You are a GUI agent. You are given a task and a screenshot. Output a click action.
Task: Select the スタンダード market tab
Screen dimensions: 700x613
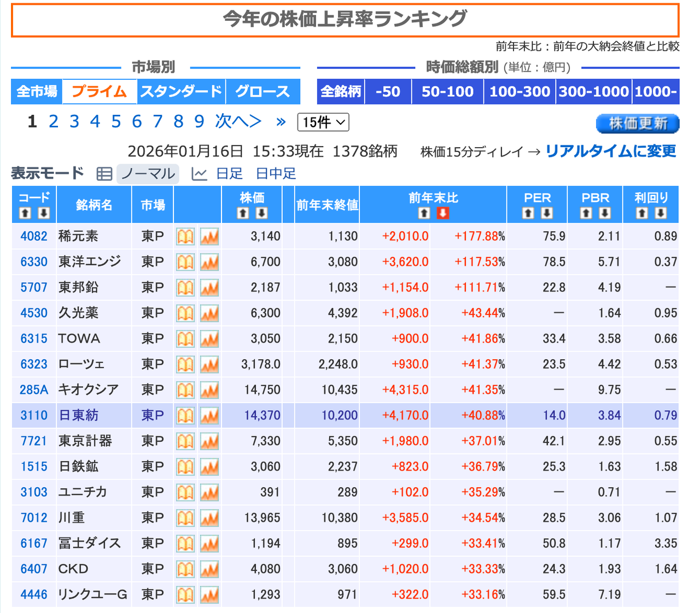tap(181, 91)
